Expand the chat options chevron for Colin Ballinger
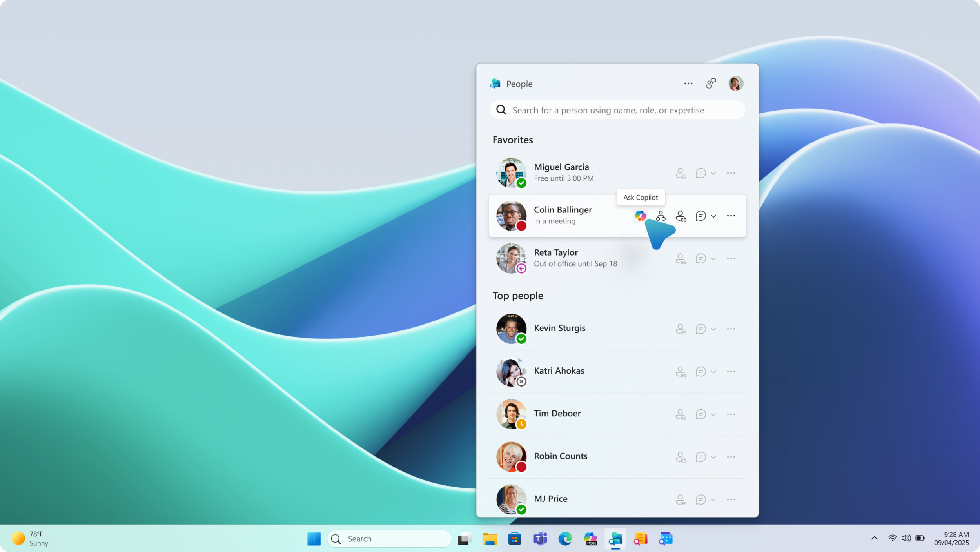The image size is (980, 552). [x=714, y=216]
